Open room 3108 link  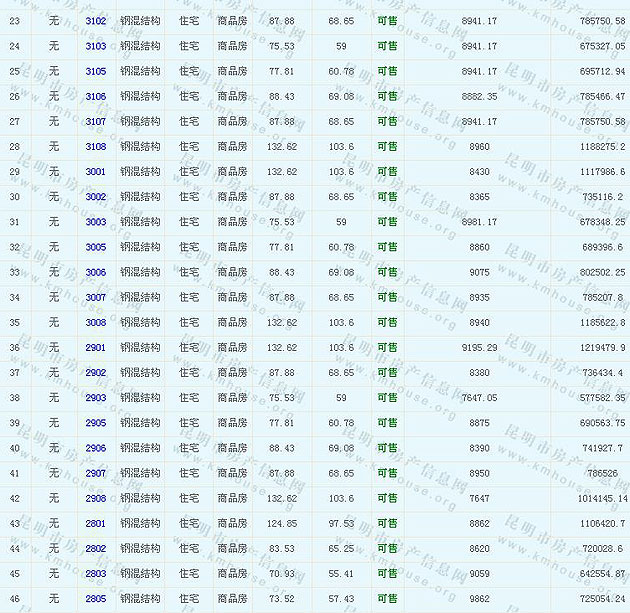[x=96, y=146]
